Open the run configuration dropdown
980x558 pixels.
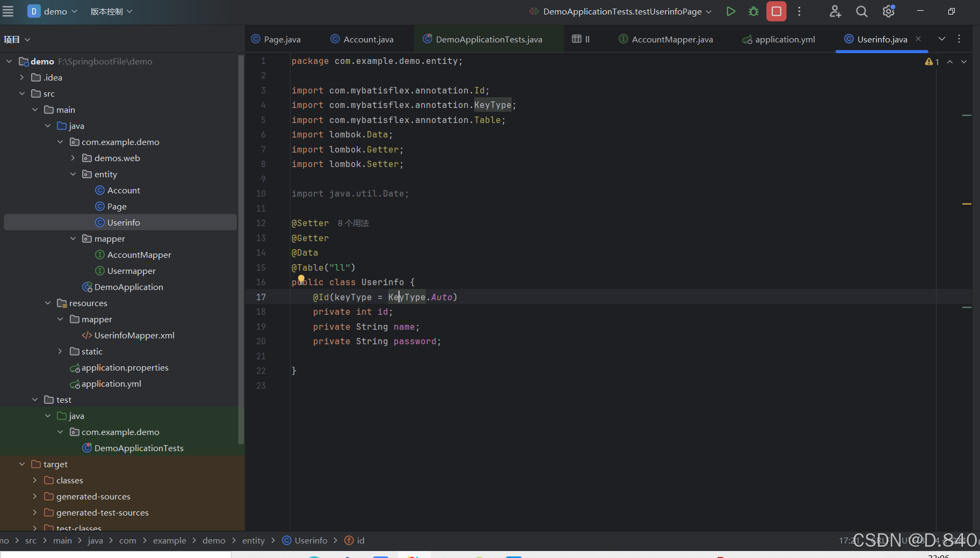[x=709, y=11]
